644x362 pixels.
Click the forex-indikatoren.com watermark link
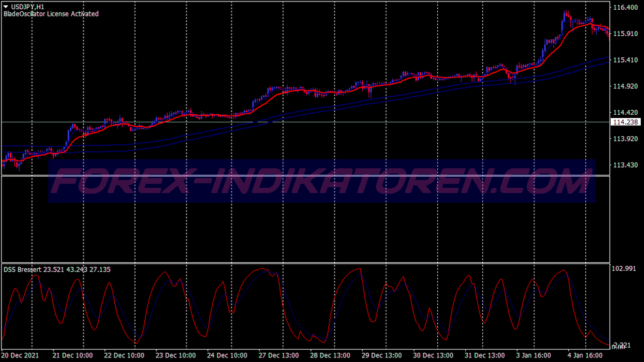[322, 181]
